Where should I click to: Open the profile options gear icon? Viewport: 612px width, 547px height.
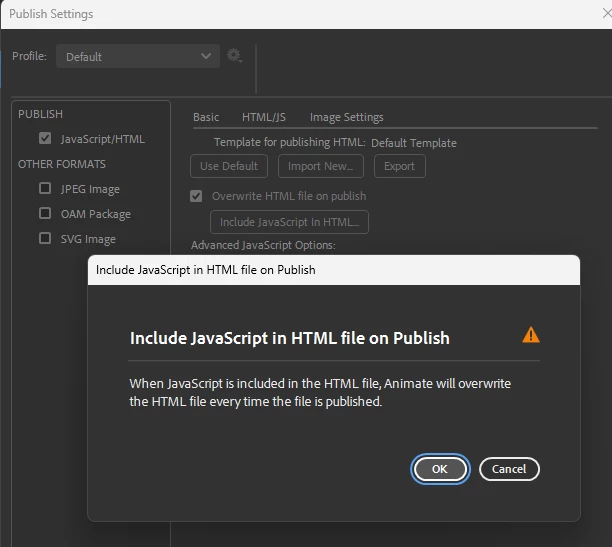coord(235,56)
